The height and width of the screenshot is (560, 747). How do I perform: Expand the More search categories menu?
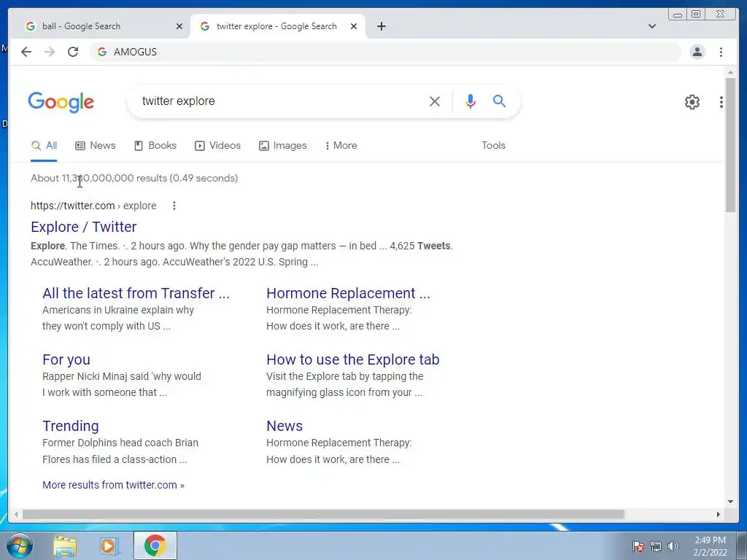pyautogui.click(x=341, y=146)
